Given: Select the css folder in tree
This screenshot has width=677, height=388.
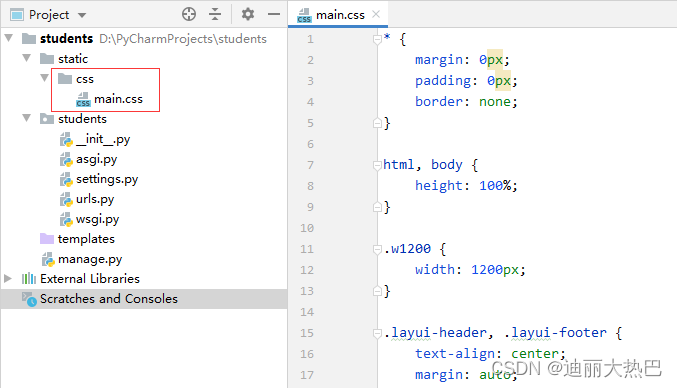Looking at the screenshot, I should click(85, 79).
